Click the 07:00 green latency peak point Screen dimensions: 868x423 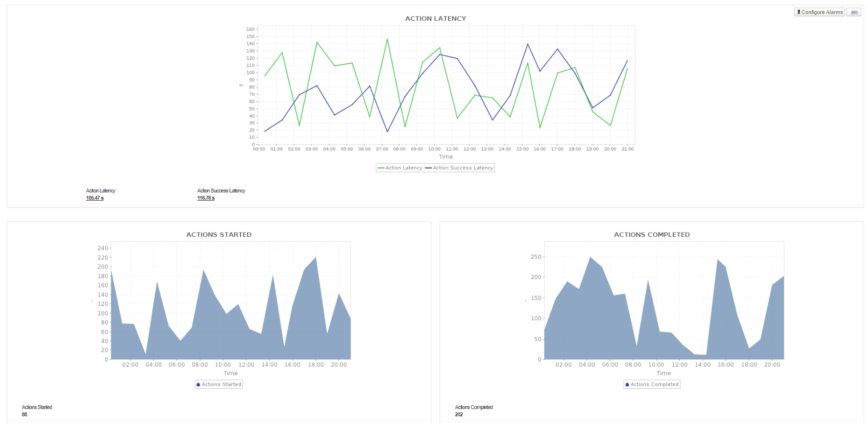click(387, 39)
